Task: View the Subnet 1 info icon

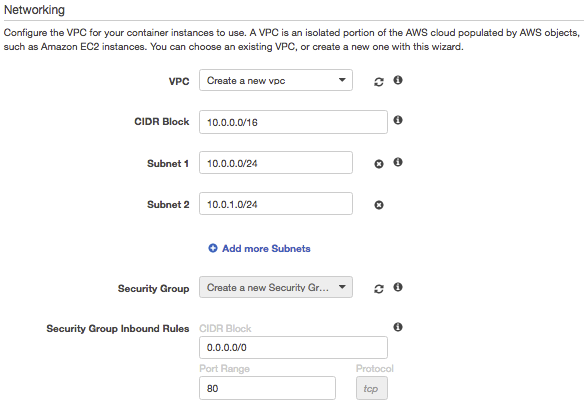Action: point(398,162)
